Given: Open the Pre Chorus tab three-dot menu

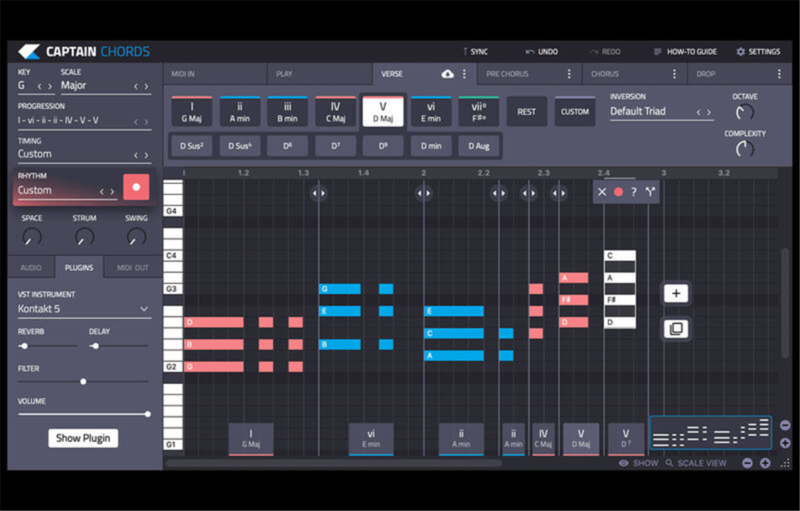Looking at the screenshot, I should click(569, 74).
